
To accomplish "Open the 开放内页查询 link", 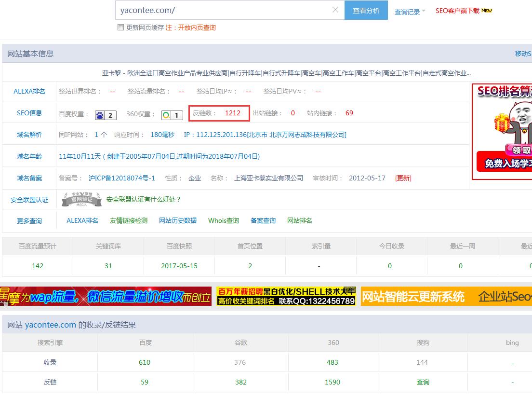I will tap(197, 27).
